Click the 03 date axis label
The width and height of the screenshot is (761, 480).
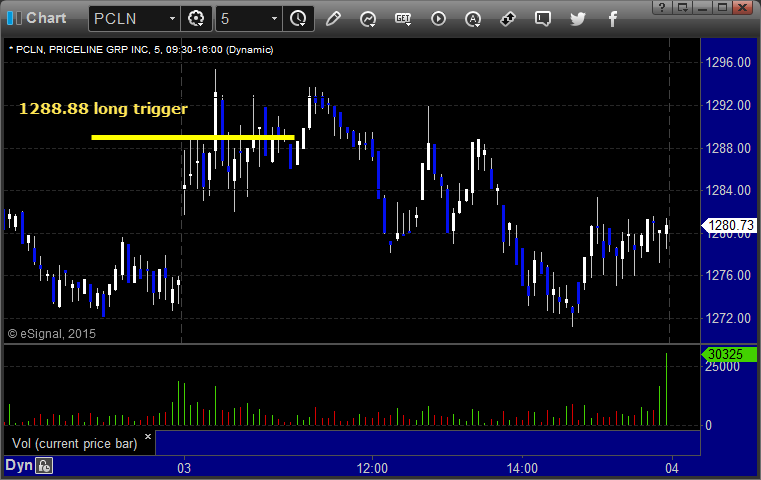[184, 468]
